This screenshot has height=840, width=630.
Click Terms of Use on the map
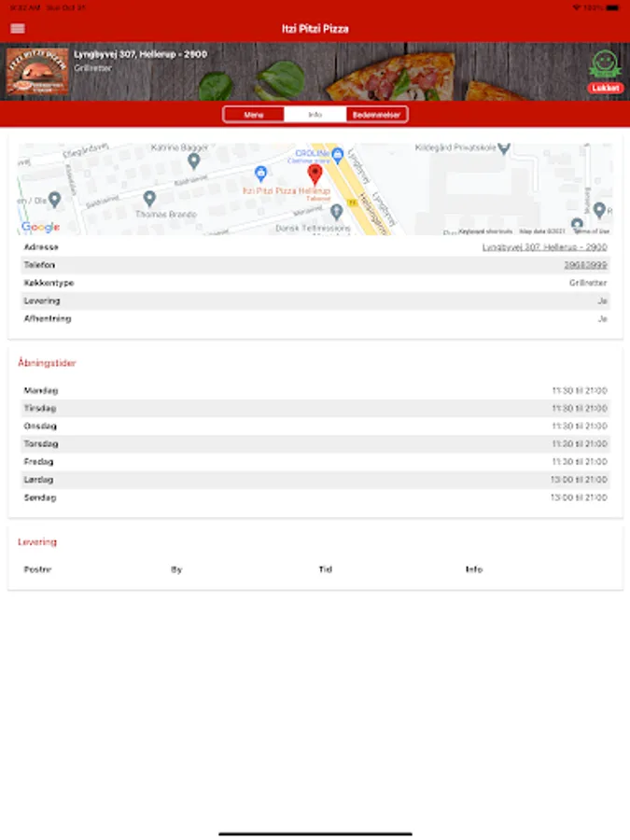tap(592, 231)
